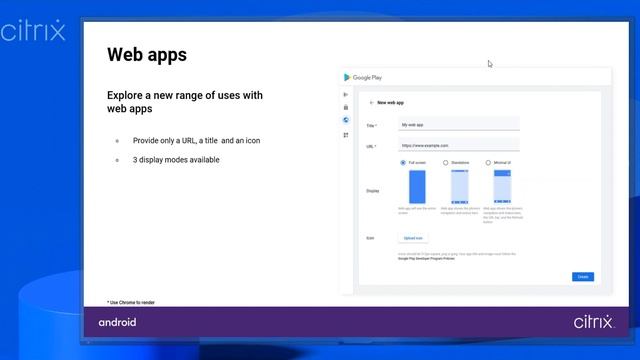Click "Provide only a URL" bullet text
This screenshot has width=640, height=360.
tap(196, 141)
